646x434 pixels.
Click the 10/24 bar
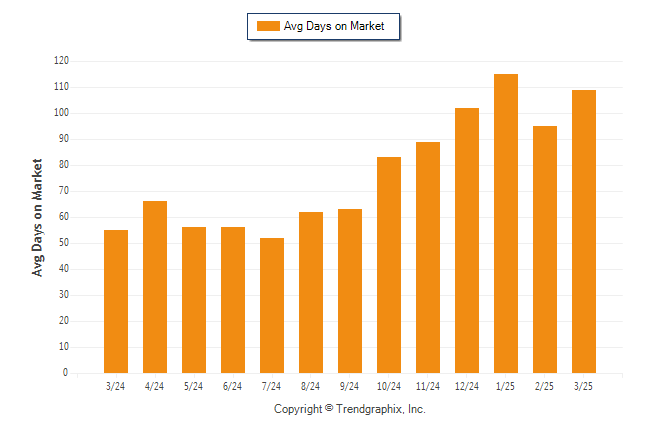coord(389,265)
